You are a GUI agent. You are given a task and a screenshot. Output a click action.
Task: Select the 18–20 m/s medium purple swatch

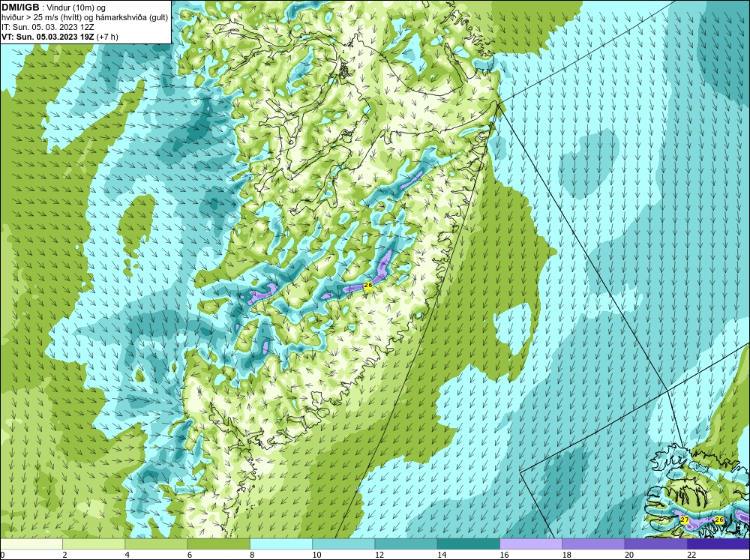tap(593, 544)
